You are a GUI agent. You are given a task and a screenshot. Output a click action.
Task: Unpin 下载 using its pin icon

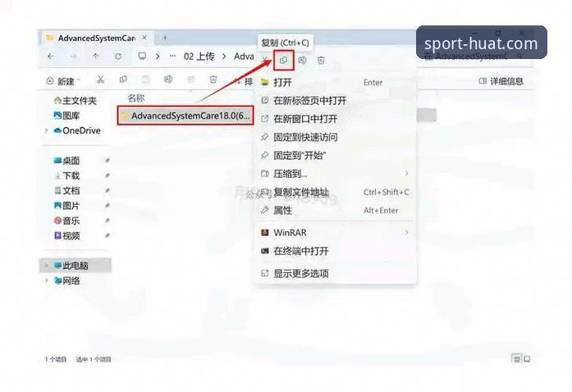[x=108, y=175]
